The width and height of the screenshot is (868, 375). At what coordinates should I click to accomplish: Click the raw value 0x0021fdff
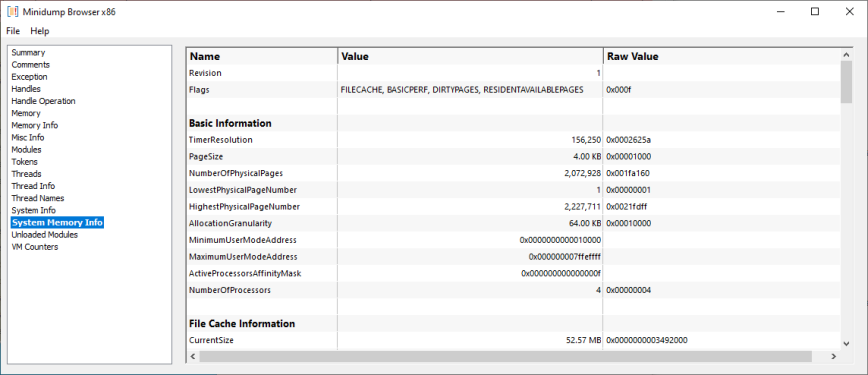627,207
